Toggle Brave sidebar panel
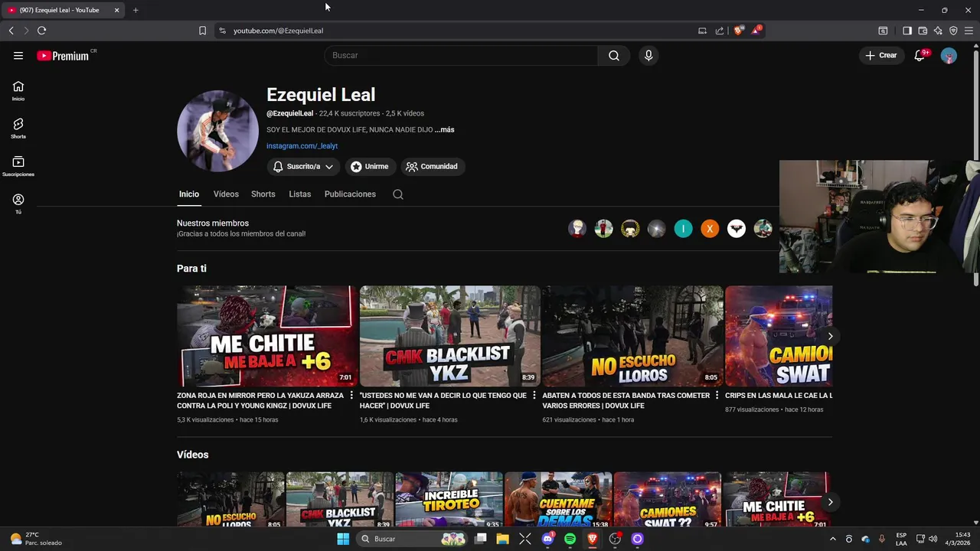The image size is (980, 551). (x=906, y=31)
